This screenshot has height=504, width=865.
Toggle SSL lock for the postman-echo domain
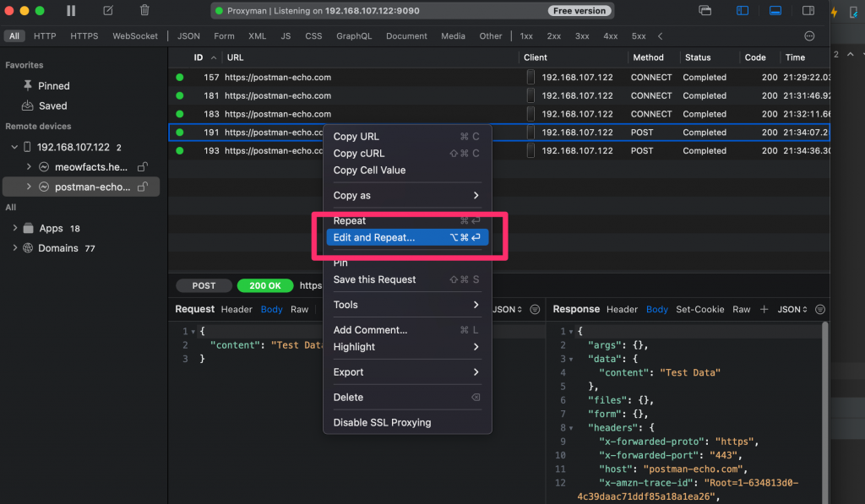[143, 187]
